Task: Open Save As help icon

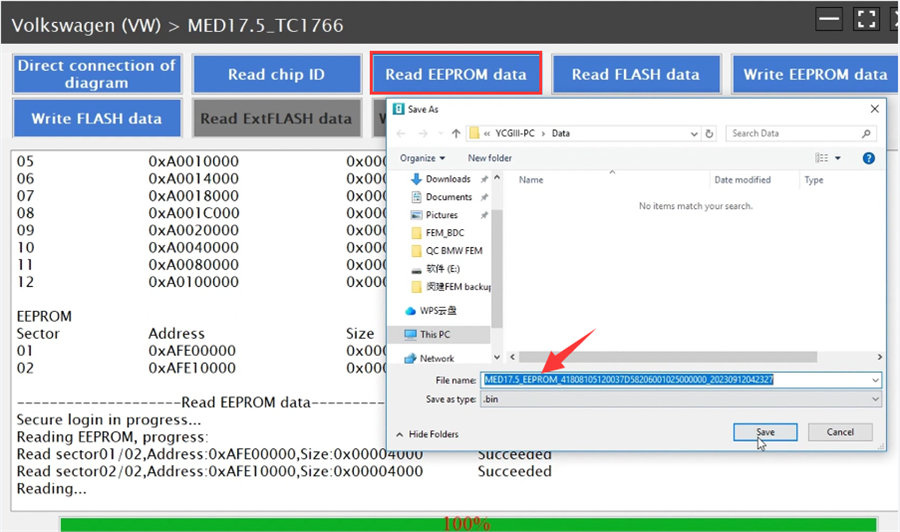Action: [x=868, y=158]
